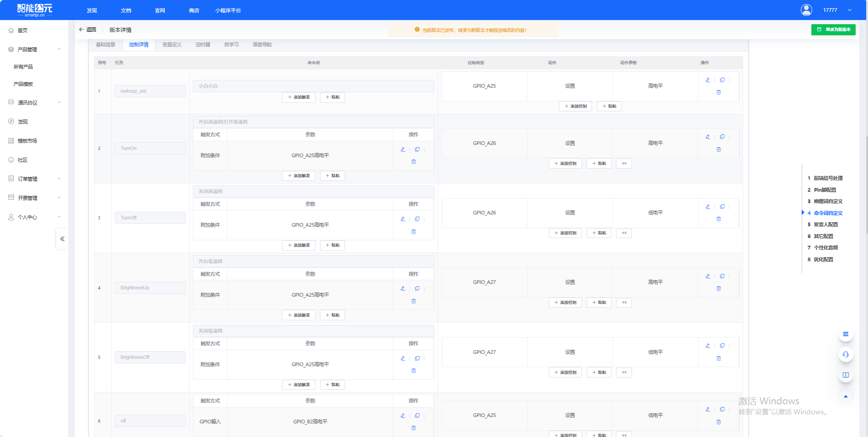Expand the 产品管理 sidebar menu

34,50
